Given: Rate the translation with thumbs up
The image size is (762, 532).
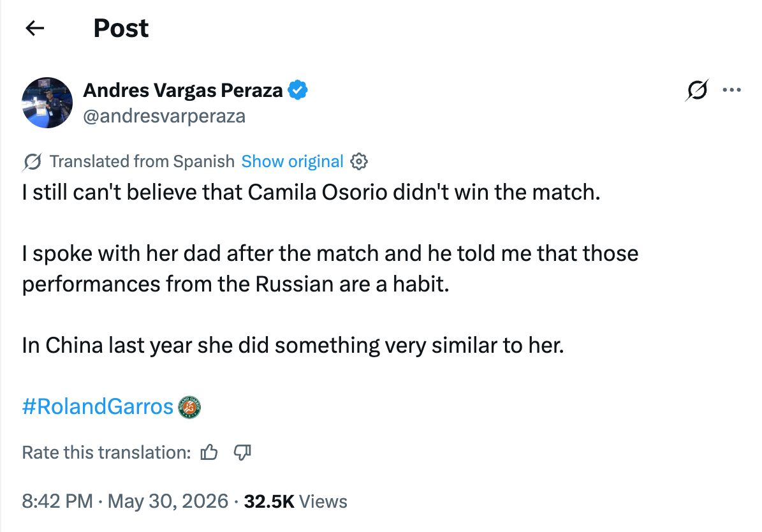Looking at the screenshot, I should click(209, 452).
